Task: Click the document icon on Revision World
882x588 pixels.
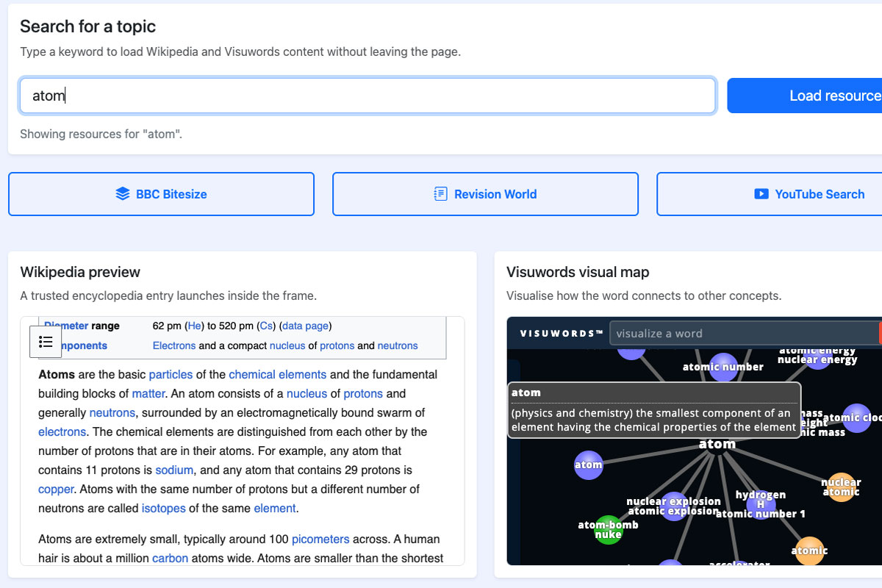Action: click(x=440, y=193)
